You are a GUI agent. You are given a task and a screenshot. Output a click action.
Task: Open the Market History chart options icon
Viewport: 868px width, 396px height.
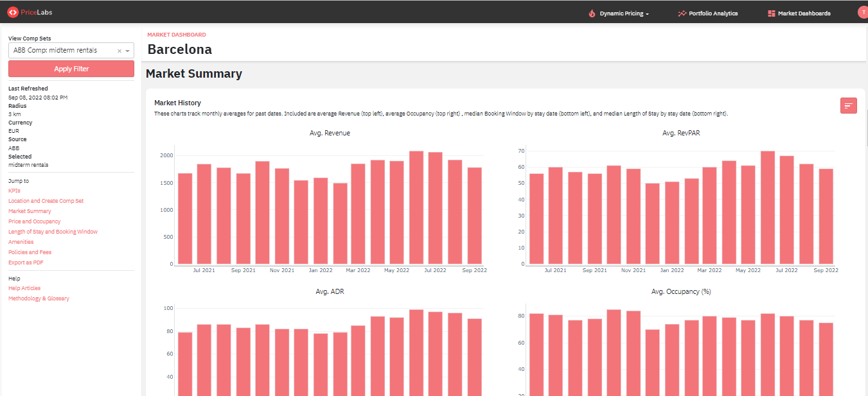(849, 106)
